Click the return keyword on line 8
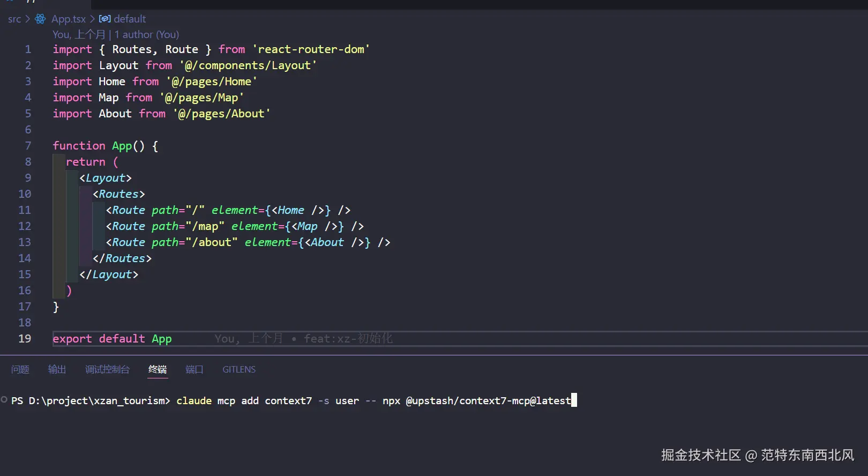Screen dimensions: 868x476 click(86, 162)
